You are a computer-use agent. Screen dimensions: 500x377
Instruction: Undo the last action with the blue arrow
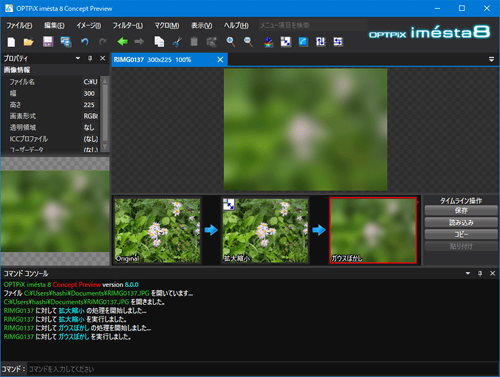[85, 42]
